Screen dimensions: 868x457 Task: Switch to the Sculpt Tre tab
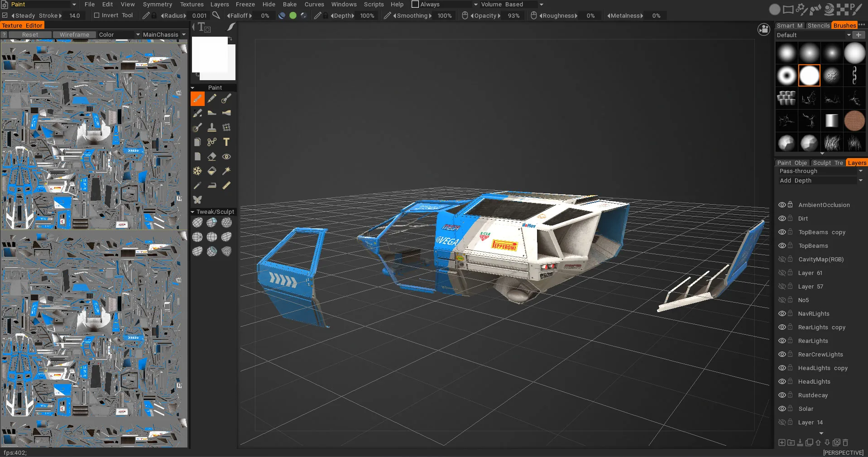(x=828, y=163)
